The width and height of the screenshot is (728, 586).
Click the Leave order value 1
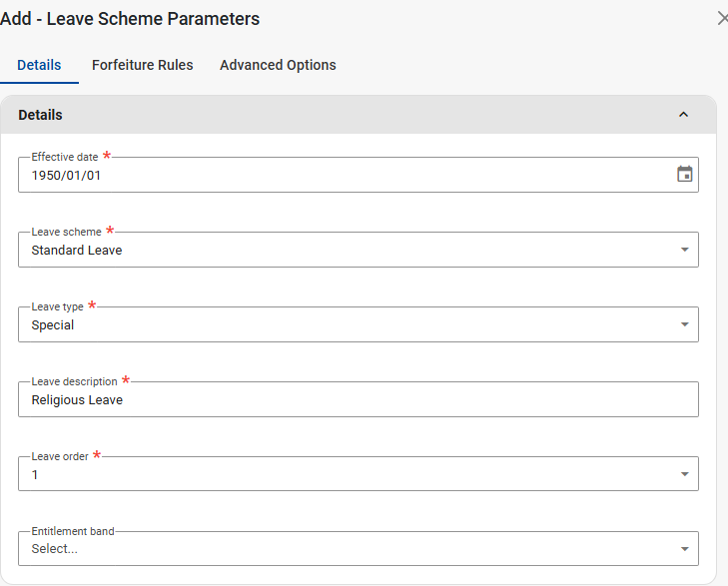click(x=35, y=474)
